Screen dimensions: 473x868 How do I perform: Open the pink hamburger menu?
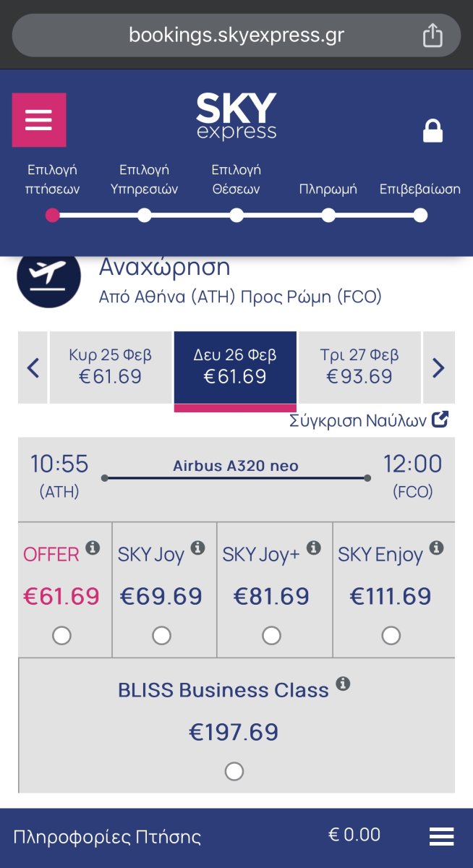coord(39,120)
